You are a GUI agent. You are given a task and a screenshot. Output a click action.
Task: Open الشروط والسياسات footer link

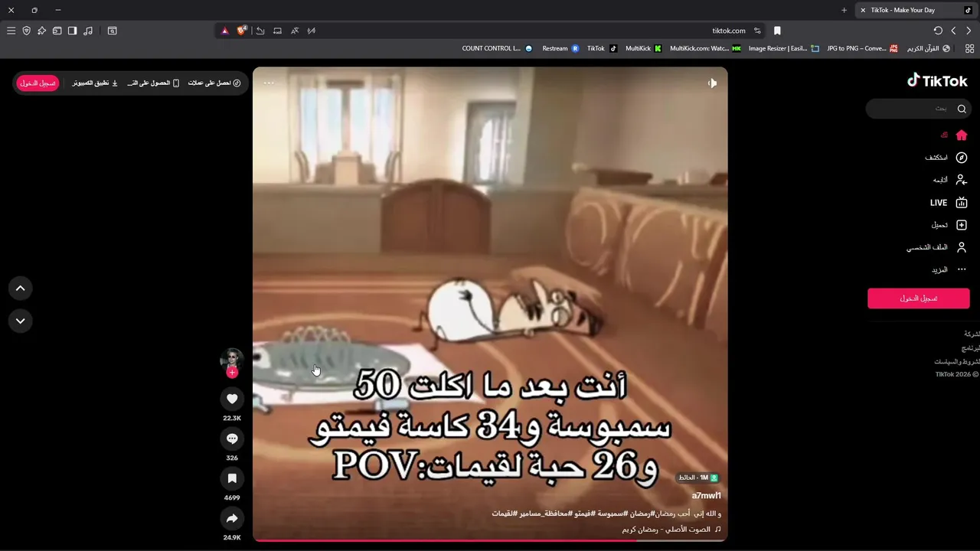[x=956, y=361]
